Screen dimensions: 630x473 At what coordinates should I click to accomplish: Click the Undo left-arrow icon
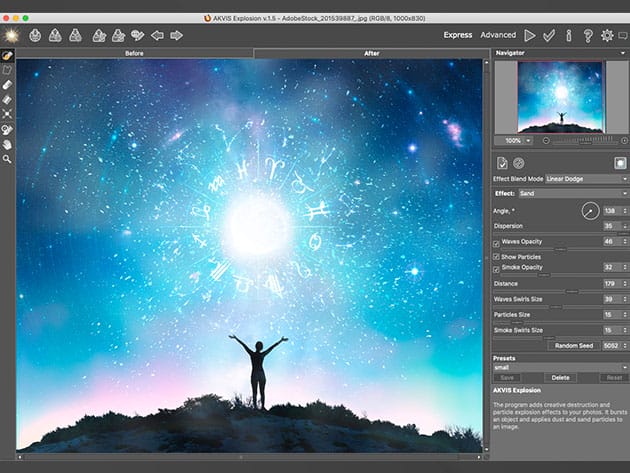tap(157, 35)
